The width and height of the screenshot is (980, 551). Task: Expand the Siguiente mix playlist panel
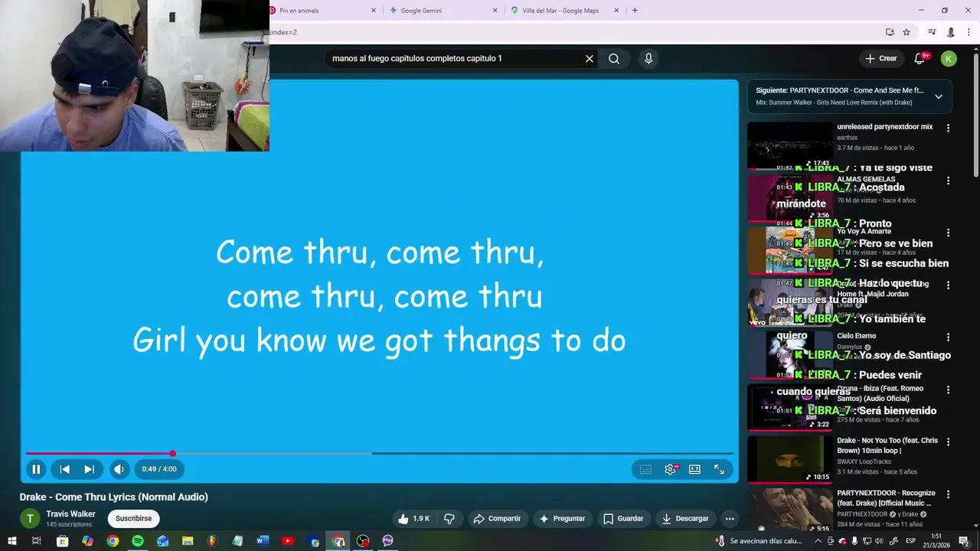coord(939,96)
